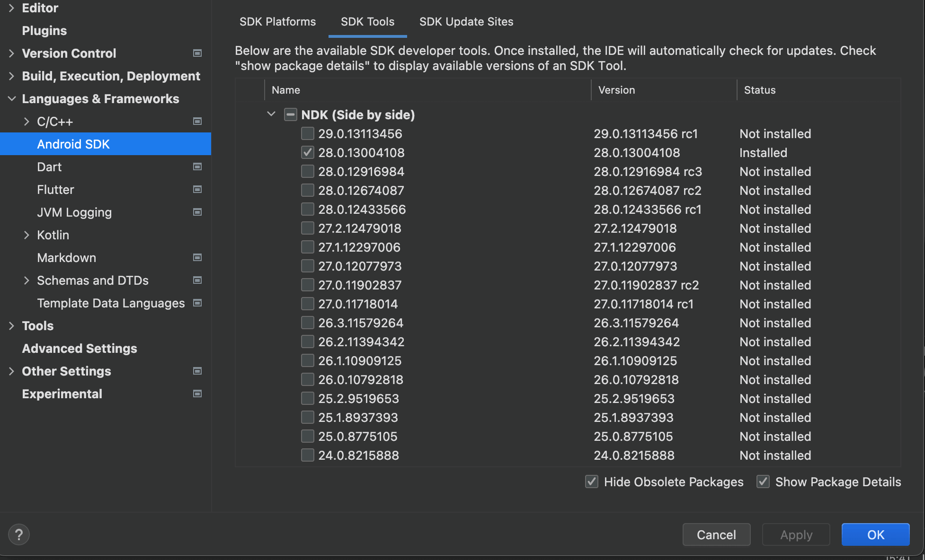Open Advanced Settings page
This screenshot has height=560, width=925.
point(80,349)
